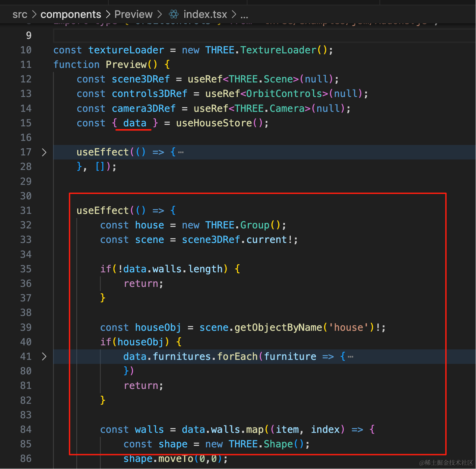Viewport: 476px width, 469px height.
Task: Click 'walls' constant declaration on line 84
Action: [x=150, y=429]
